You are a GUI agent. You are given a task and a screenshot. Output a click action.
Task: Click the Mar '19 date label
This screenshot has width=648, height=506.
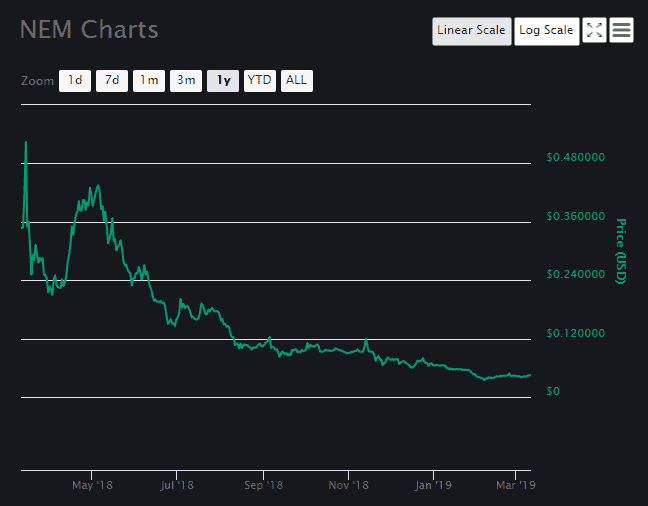coord(516,485)
